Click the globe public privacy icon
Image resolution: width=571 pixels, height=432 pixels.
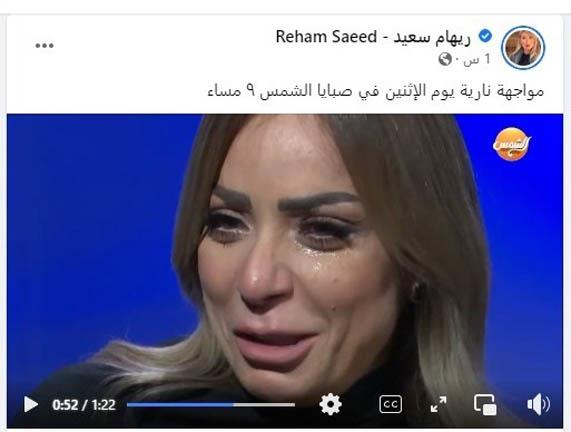click(445, 59)
